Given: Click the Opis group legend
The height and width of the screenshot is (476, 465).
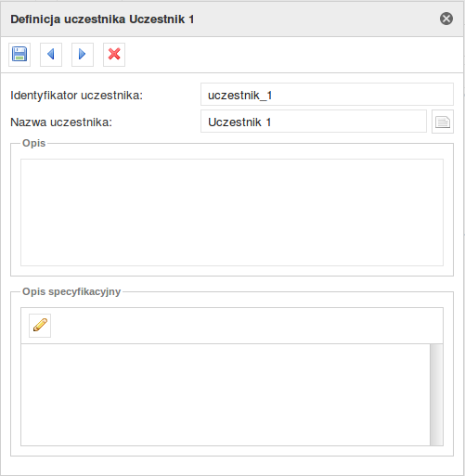Looking at the screenshot, I should tap(34, 143).
